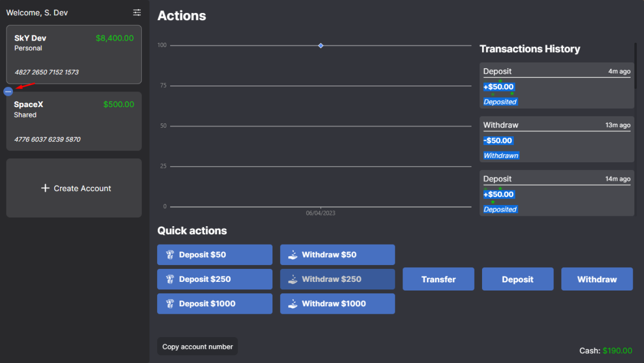Click the data point on the chart
644x363 pixels.
point(321,45)
